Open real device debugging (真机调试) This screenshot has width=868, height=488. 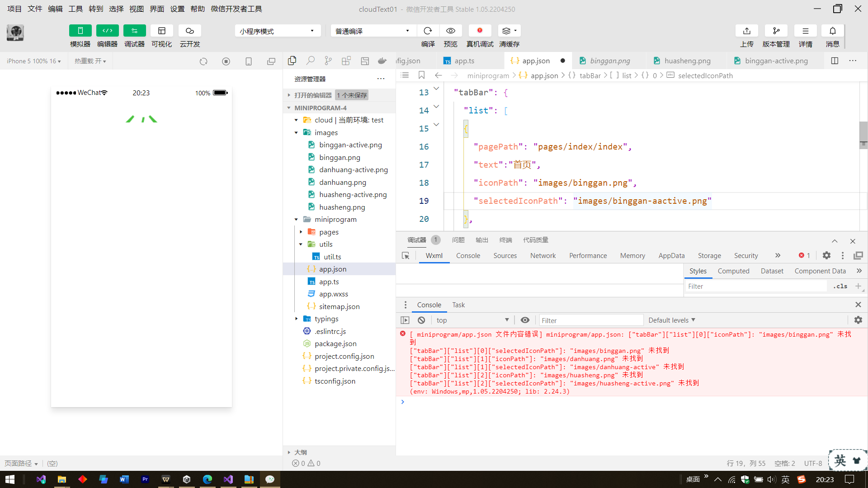480,31
